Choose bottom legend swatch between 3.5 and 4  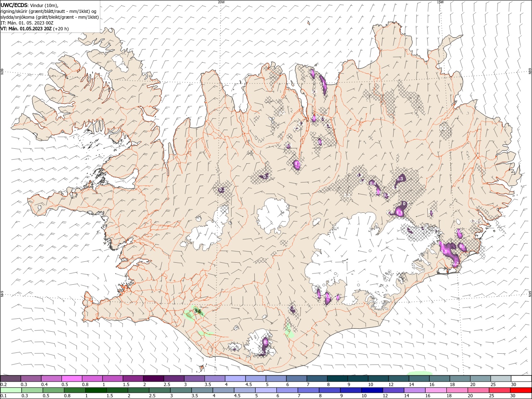pos(202,390)
